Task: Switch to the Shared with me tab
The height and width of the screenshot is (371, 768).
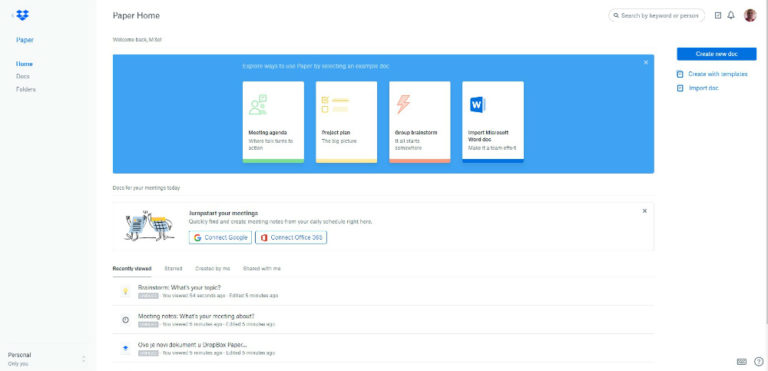Action: coord(262,269)
